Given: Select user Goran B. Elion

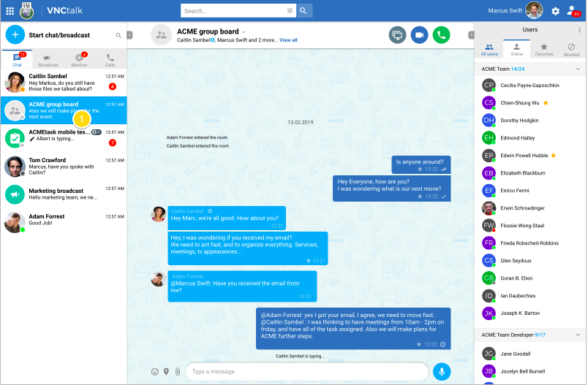Looking at the screenshot, I should pos(529,278).
